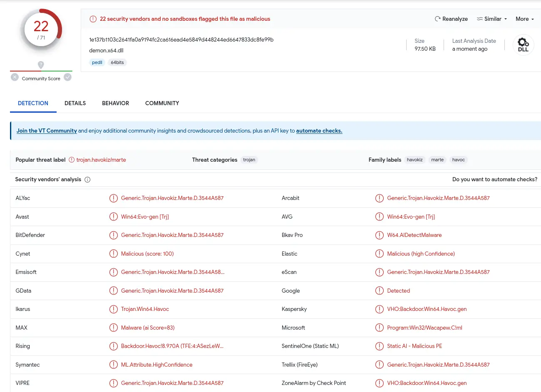Click the 22/71 detection score gauge
The width and height of the screenshot is (541, 392).
point(41,30)
